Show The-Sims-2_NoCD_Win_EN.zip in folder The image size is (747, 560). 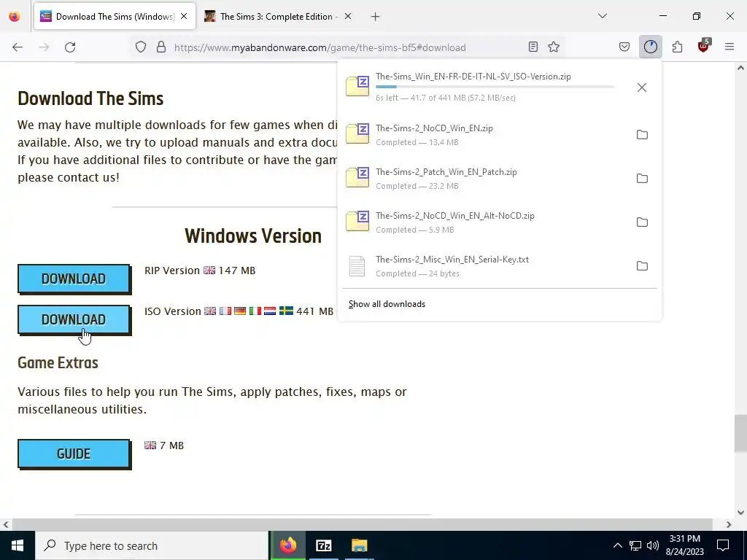(x=642, y=135)
